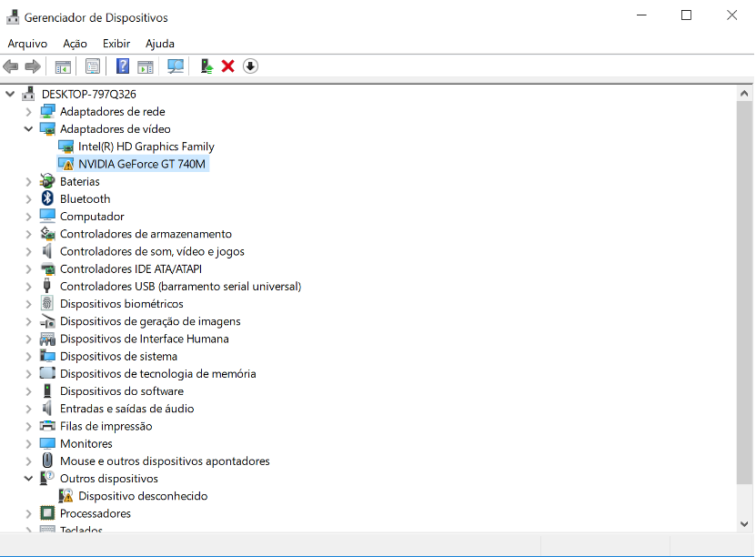Image resolution: width=756 pixels, height=557 pixels.
Task: Select Dispositivo desconhecido entry
Action: pyautogui.click(x=143, y=496)
